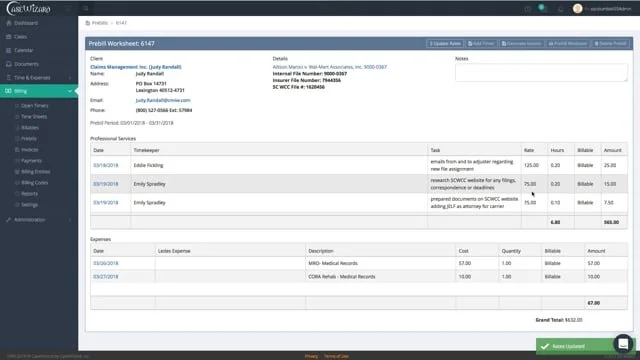640x360 pixels.
Task: Click the Calendar sidebar icon
Action: pyautogui.click(x=9, y=50)
